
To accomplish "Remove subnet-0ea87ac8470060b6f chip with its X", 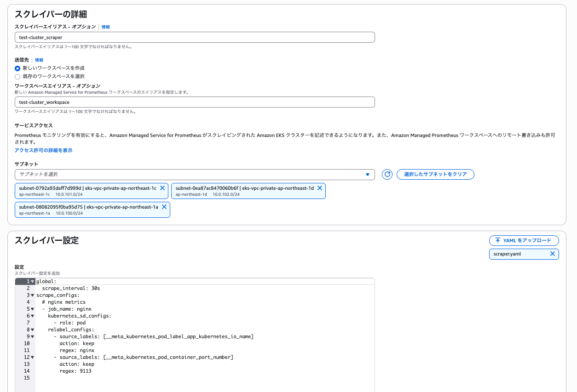I will (319, 188).
